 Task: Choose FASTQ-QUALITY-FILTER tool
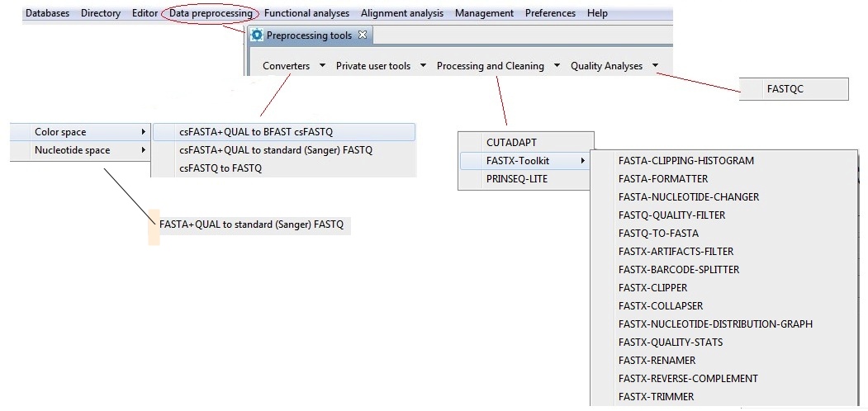click(673, 215)
